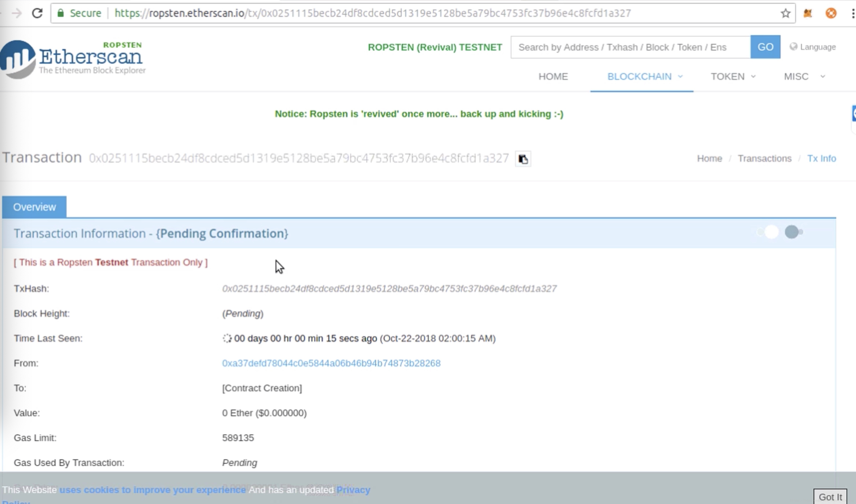Select the Overview tab

(x=34, y=207)
